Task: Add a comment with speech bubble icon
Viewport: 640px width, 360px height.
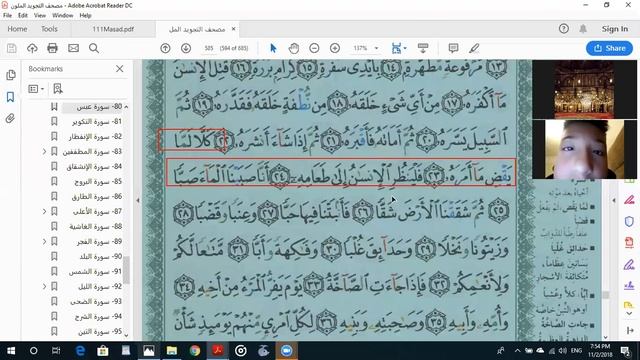Action: click(453, 48)
